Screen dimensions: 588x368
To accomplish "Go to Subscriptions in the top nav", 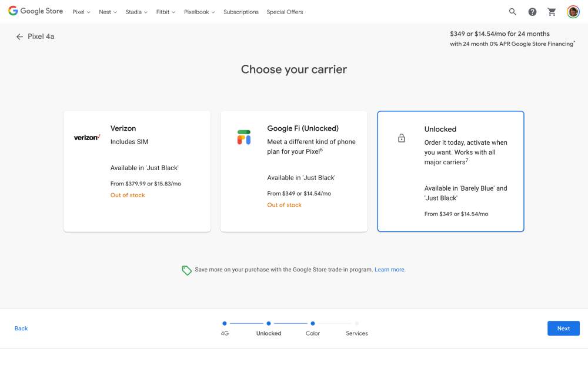I will (x=240, y=12).
